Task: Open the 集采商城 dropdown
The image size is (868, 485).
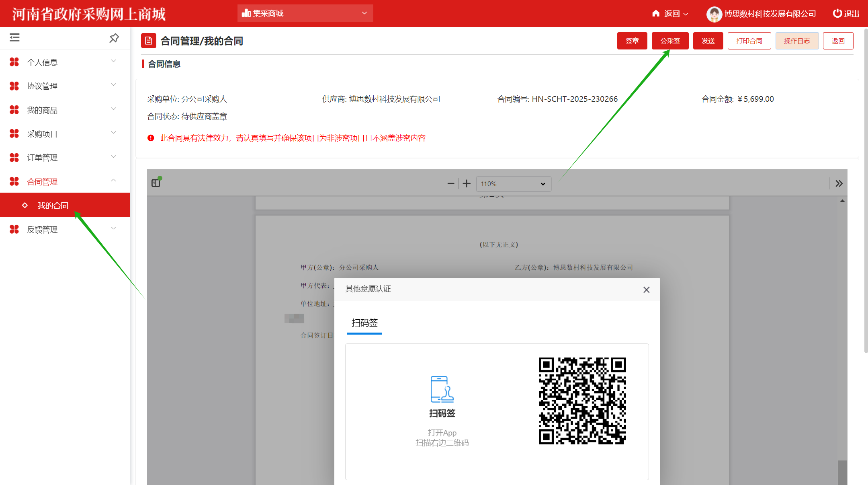Action: click(305, 13)
